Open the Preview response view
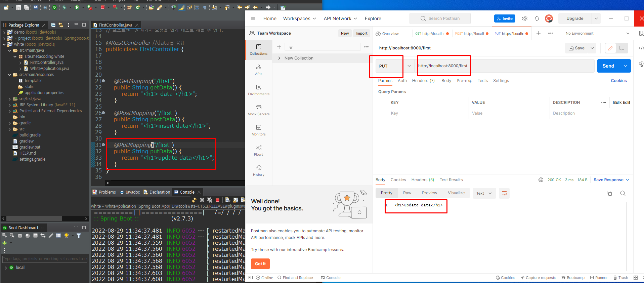Viewport: 644px width, 283px height. coord(429,193)
